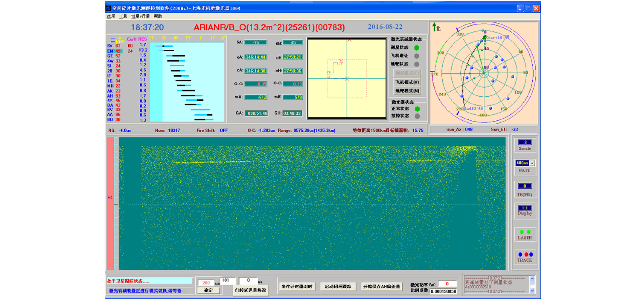This screenshot has width=644, height=300.
Task: Click the grey 地靶状态 indicator light
Action: click(x=416, y=64)
